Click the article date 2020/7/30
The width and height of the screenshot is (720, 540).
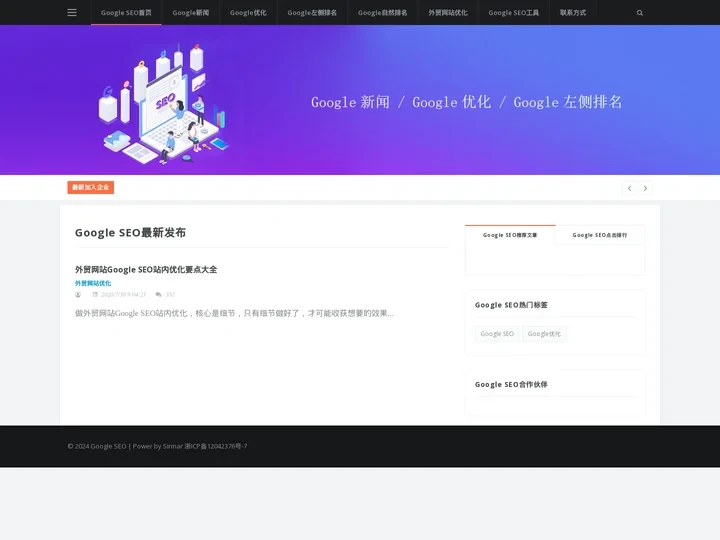click(124, 294)
